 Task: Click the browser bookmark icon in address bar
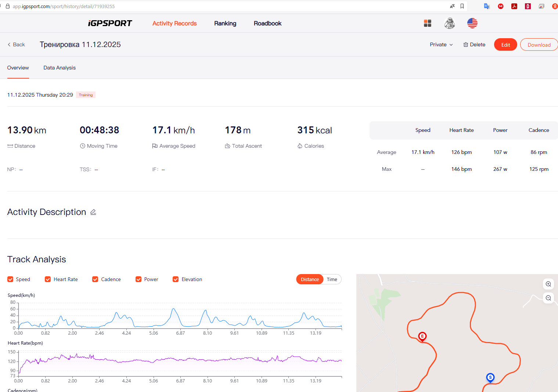click(462, 6)
